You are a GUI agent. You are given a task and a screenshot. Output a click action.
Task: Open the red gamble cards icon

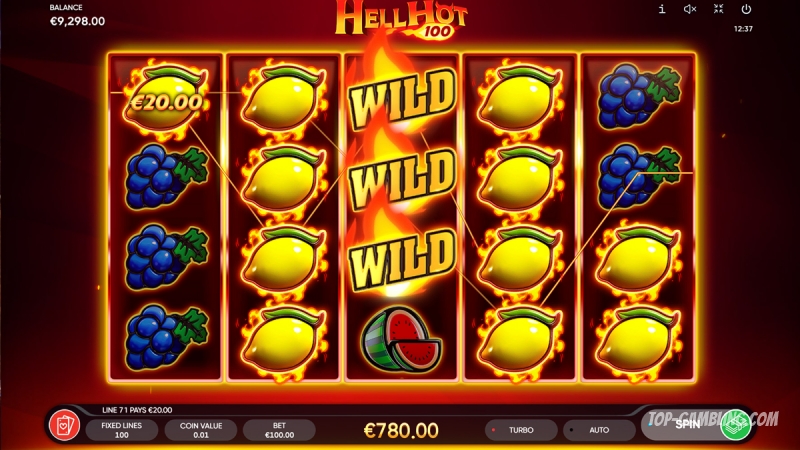pyautogui.click(x=64, y=425)
